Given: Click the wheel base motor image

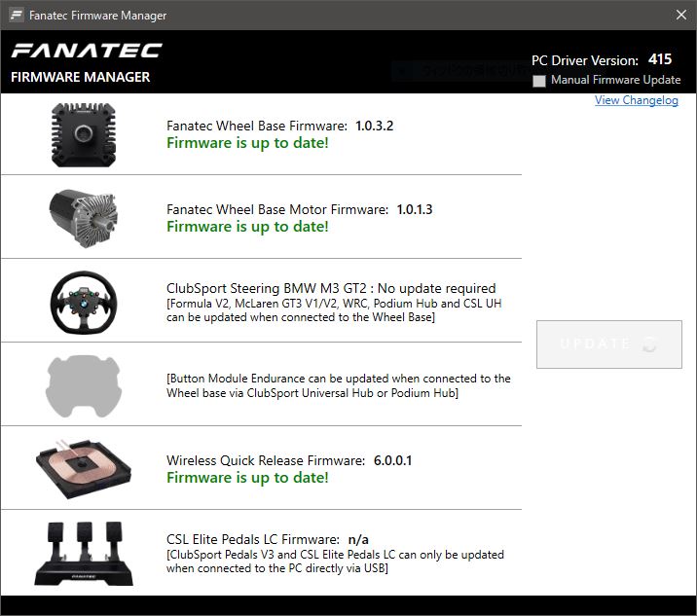Looking at the screenshot, I should (x=84, y=218).
